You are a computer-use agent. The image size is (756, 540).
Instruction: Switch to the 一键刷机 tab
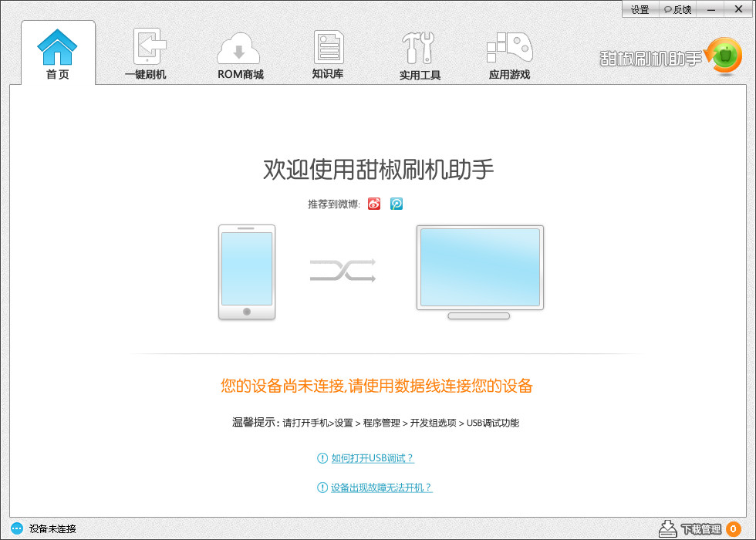pos(146,53)
